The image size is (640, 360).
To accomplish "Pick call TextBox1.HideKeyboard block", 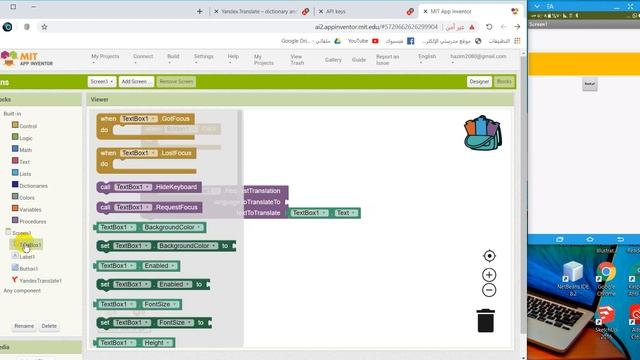I will (149, 187).
